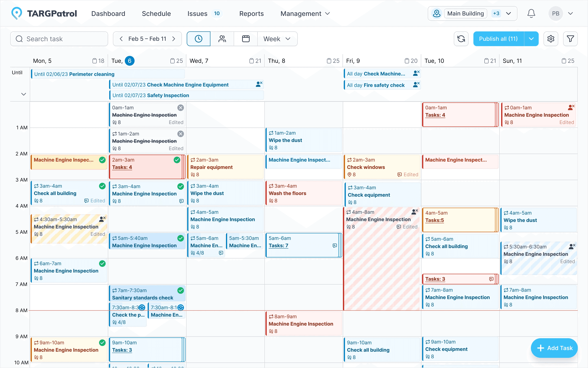
Task: Open the schedule settings gear icon
Action: 551,39
